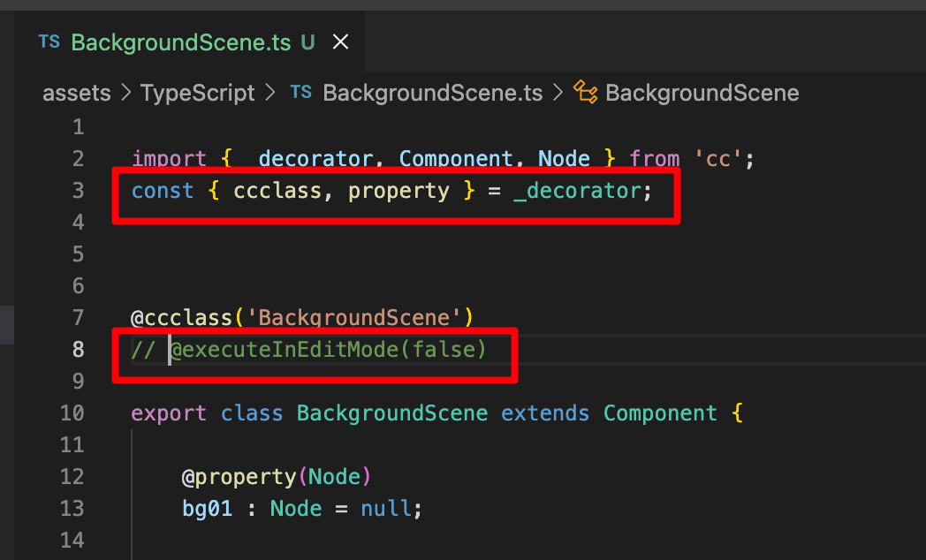Image resolution: width=926 pixels, height=560 pixels.
Task: Click line number 3 in the gutter
Action: (x=79, y=191)
